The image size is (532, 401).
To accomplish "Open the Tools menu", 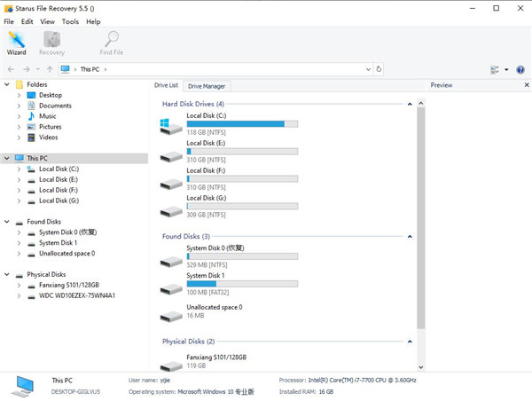I will pyautogui.click(x=70, y=21).
